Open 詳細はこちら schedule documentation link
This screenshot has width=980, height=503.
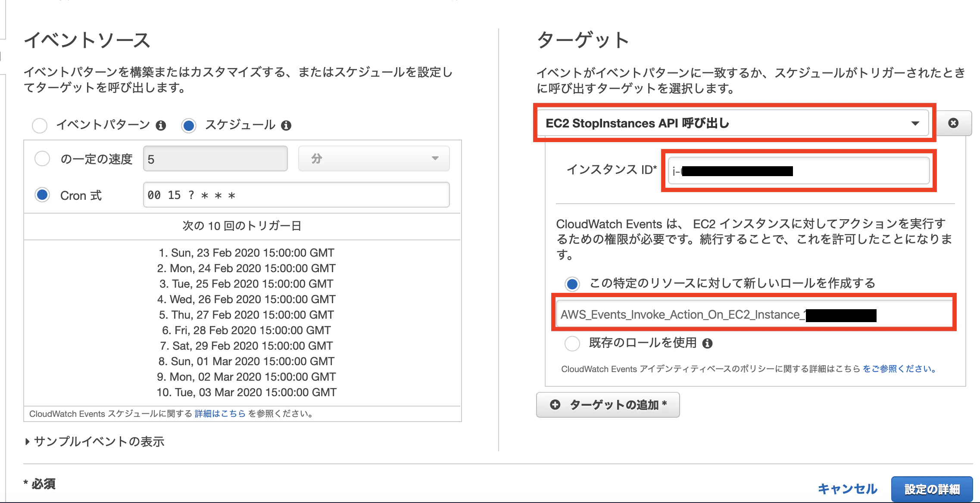pyautogui.click(x=220, y=413)
